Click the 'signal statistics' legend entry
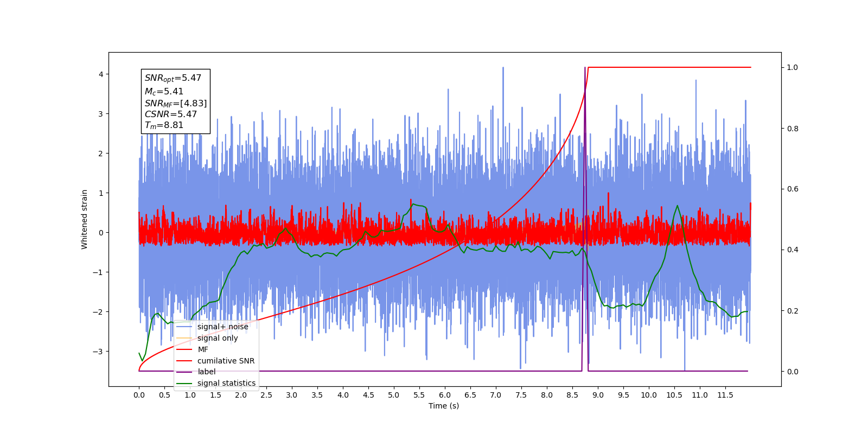The height and width of the screenshot is (434, 868). pyautogui.click(x=216, y=383)
